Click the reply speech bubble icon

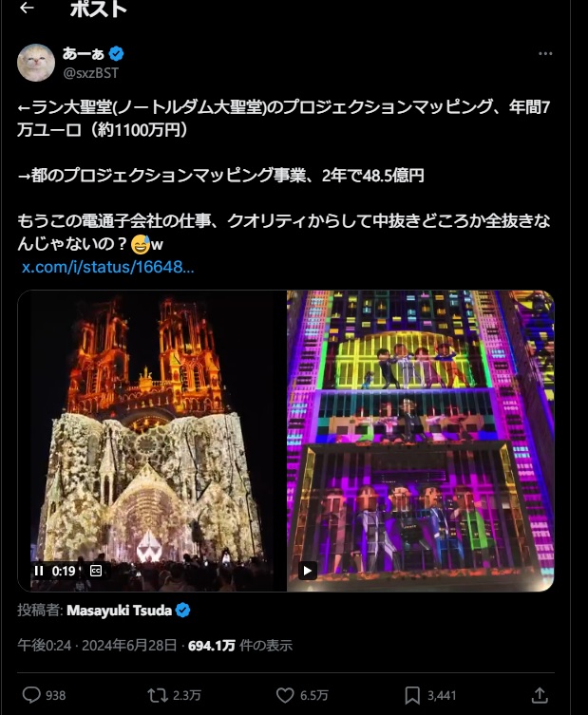[31, 695]
